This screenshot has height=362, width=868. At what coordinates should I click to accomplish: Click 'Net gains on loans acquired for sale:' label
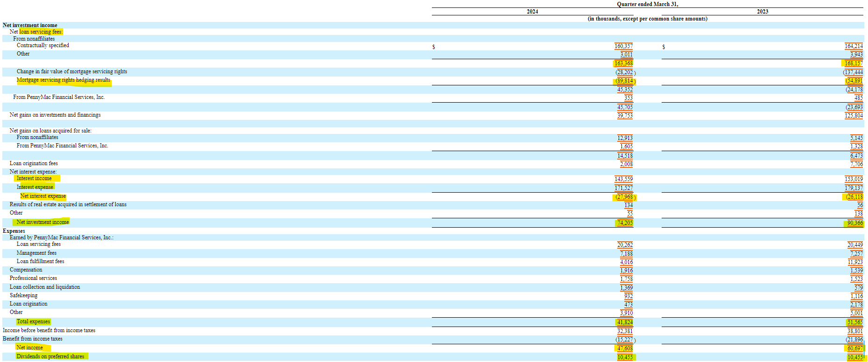[50, 131]
